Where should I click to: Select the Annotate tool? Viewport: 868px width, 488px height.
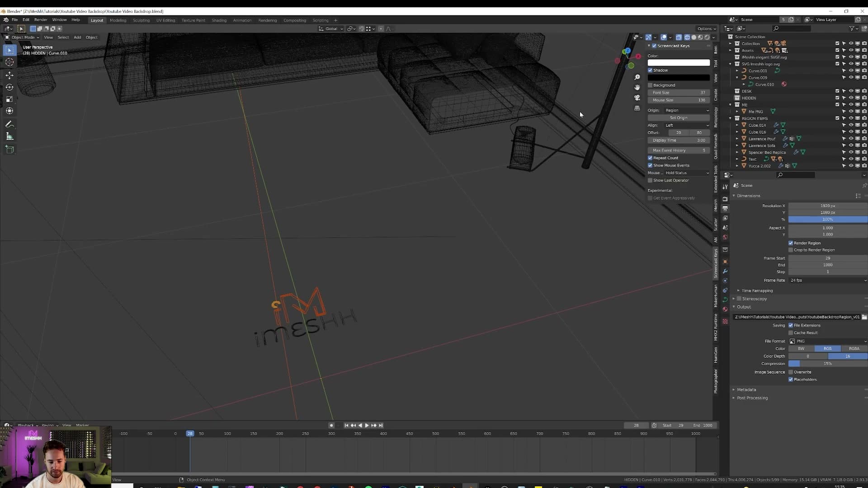pyautogui.click(x=9, y=124)
